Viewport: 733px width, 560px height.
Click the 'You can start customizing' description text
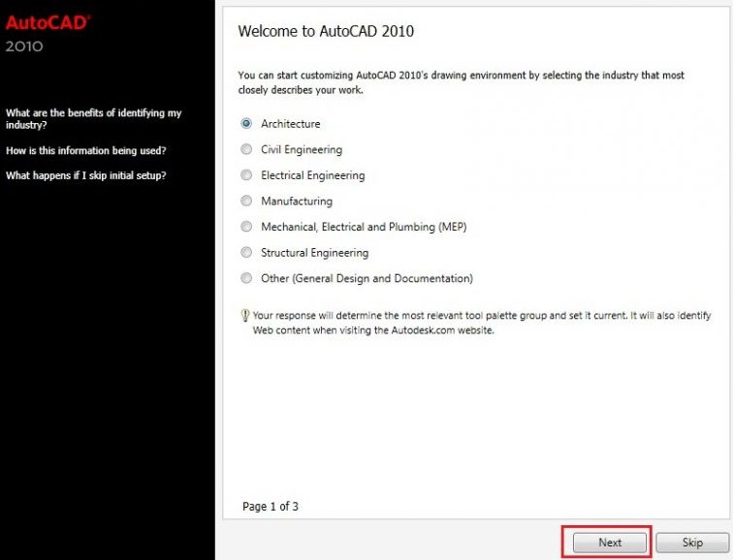tap(461, 82)
